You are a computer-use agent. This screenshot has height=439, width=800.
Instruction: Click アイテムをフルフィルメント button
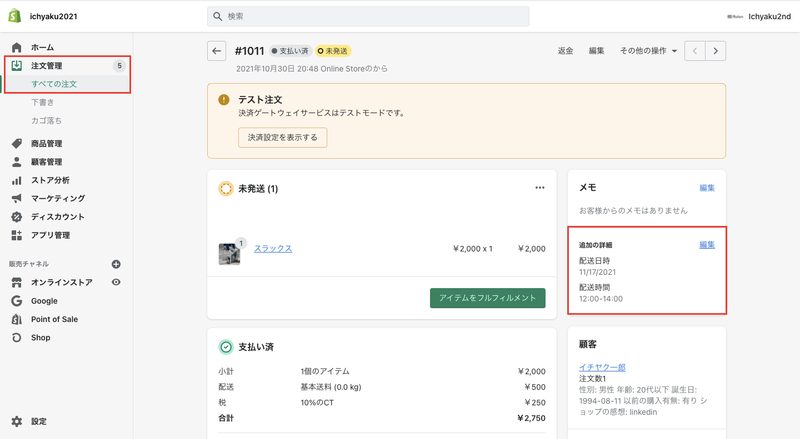[x=488, y=298]
